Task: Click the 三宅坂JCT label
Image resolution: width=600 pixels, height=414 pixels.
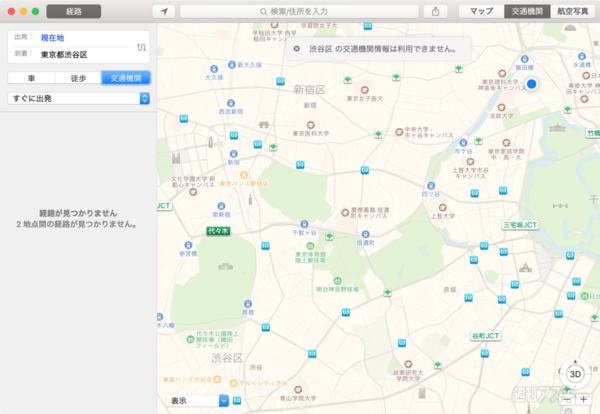Action: pyautogui.click(x=520, y=225)
